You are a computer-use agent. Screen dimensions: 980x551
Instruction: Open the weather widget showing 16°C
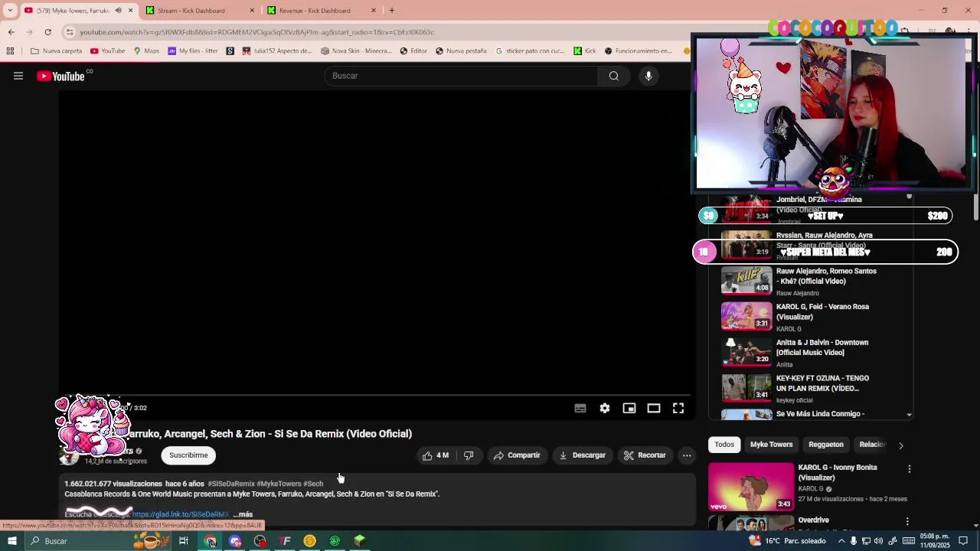tap(788, 541)
